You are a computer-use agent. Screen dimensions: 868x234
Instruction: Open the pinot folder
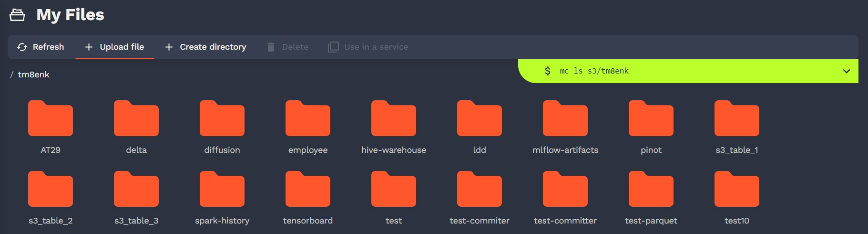(x=651, y=119)
